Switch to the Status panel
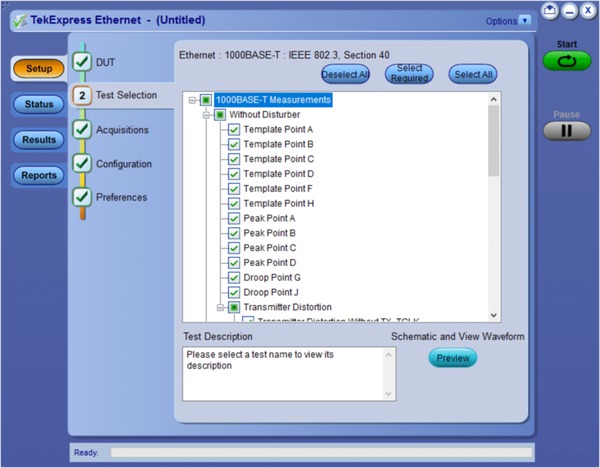The image size is (600, 468). pos(39,104)
